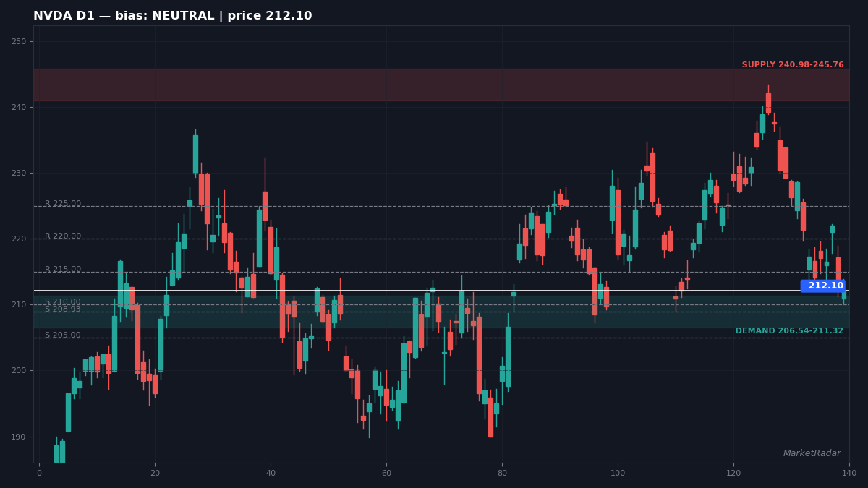Viewport: 868px width, 488px height.
Task: Click the 190 price axis tick
Action: click(x=19, y=437)
